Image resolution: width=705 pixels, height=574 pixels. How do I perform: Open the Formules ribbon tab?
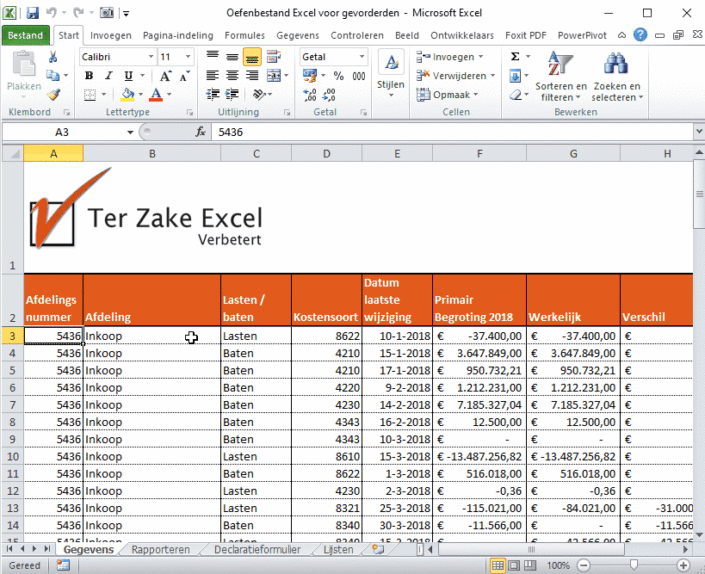pyautogui.click(x=245, y=35)
